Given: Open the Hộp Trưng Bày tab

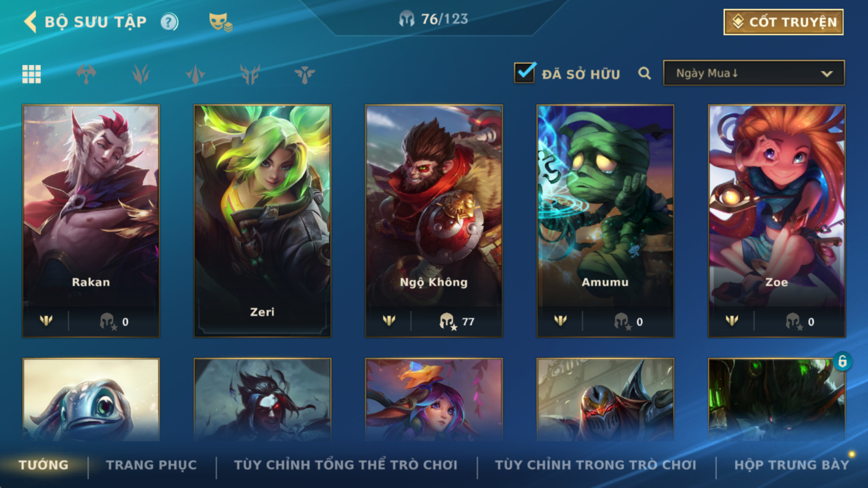Looking at the screenshot, I should click(792, 465).
